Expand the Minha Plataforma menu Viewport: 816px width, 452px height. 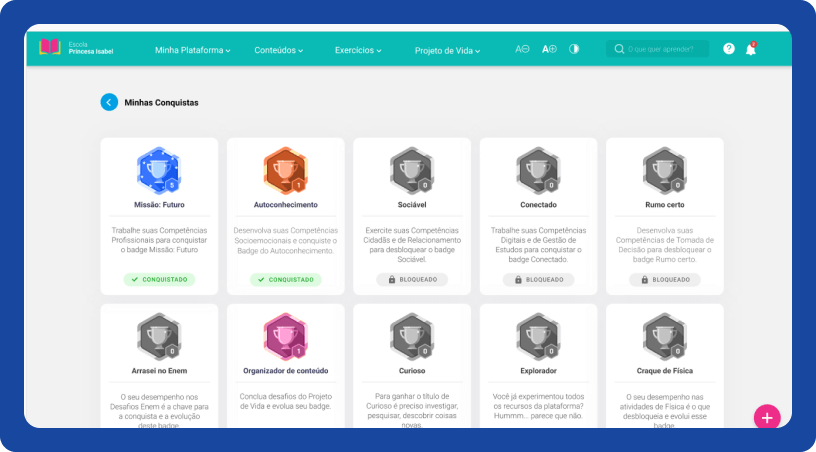pos(192,50)
